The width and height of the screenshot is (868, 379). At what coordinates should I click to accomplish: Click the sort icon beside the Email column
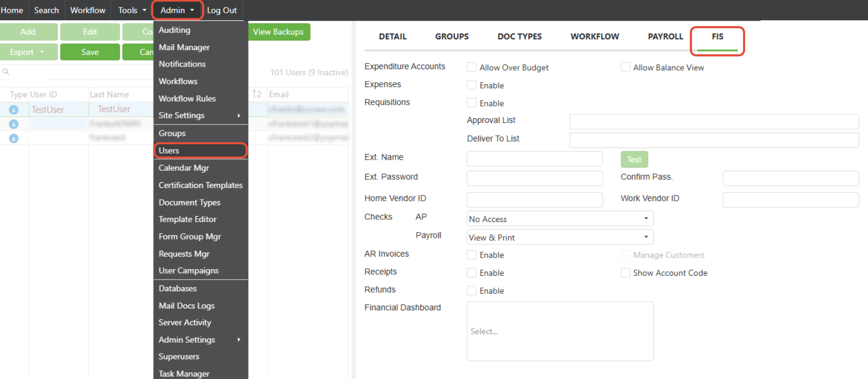(x=257, y=94)
